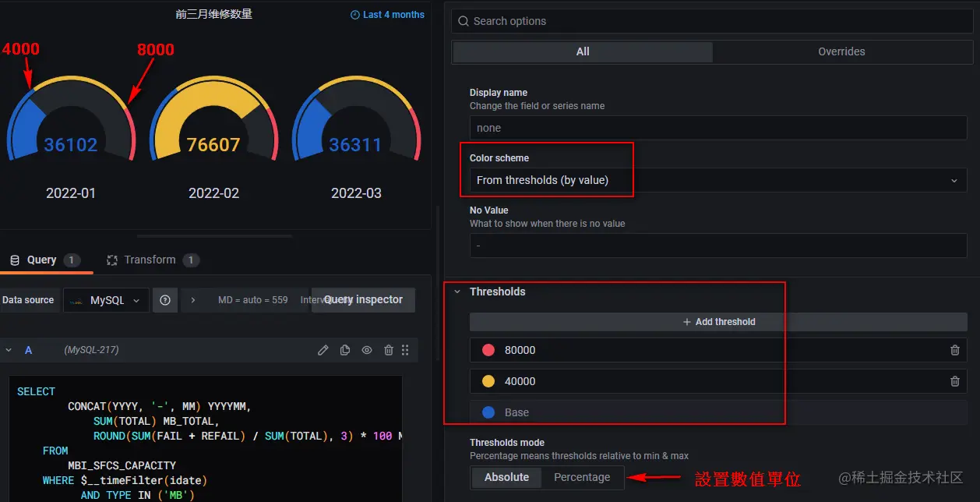Select the All options tab
This screenshot has height=502, width=980.
tap(583, 51)
